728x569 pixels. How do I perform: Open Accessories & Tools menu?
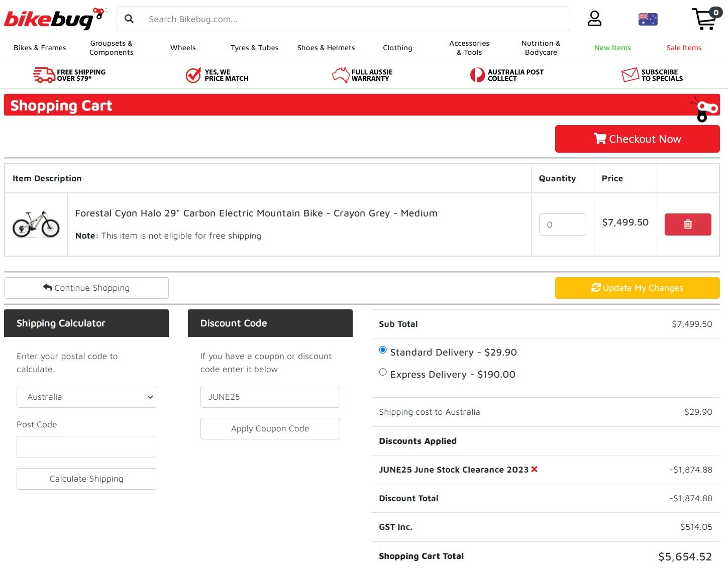pyautogui.click(x=469, y=48)
